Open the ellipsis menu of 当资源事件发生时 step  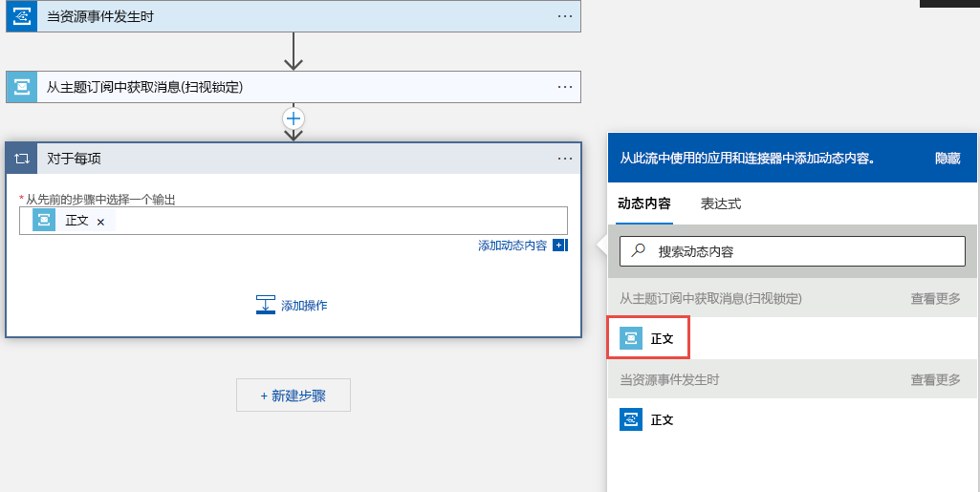(x=565, y=16)
